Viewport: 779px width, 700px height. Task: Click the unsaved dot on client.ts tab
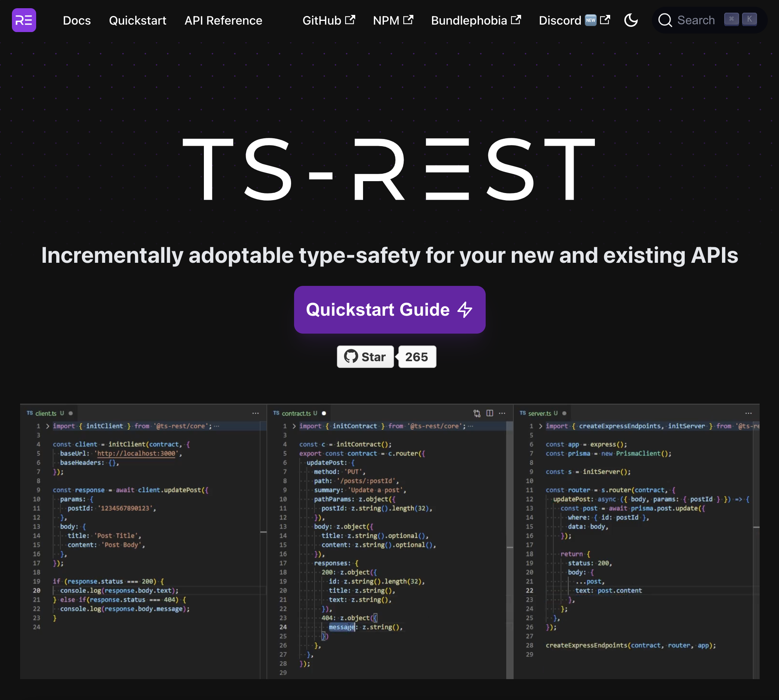71,413
